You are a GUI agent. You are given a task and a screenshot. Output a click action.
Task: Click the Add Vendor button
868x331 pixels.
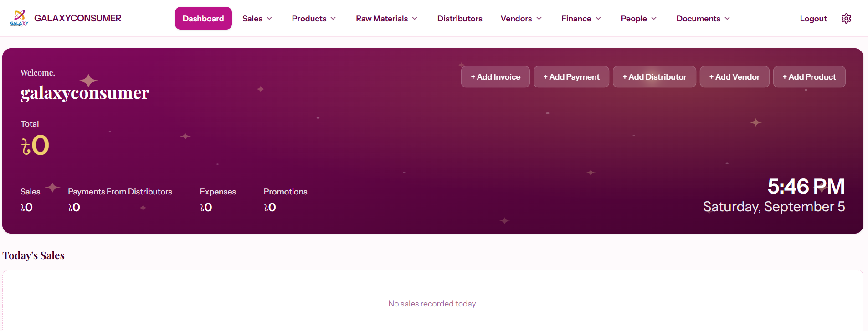click(x=734, y=77)
